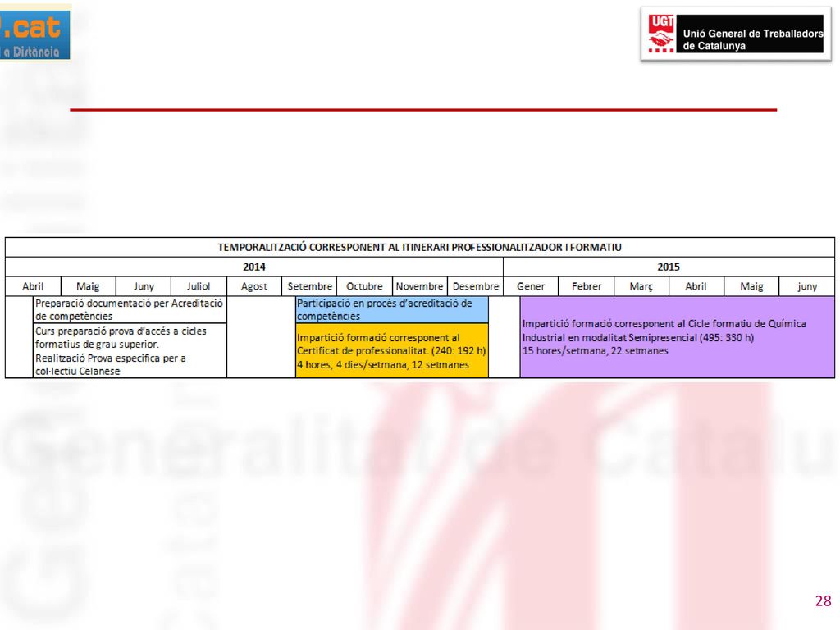Click the Juliol month cell
The height and width of the screenshot is (630, 840).
click(x=199, y=286)
